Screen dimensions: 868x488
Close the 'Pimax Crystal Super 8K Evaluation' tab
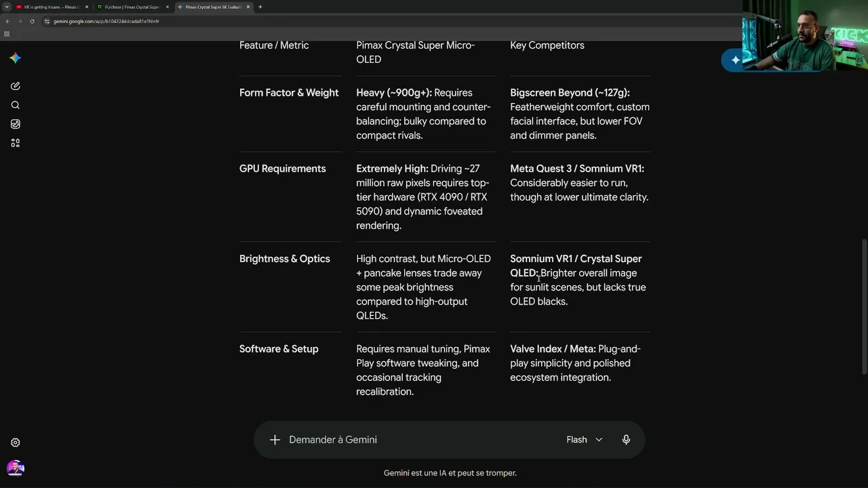coord(248,7)
